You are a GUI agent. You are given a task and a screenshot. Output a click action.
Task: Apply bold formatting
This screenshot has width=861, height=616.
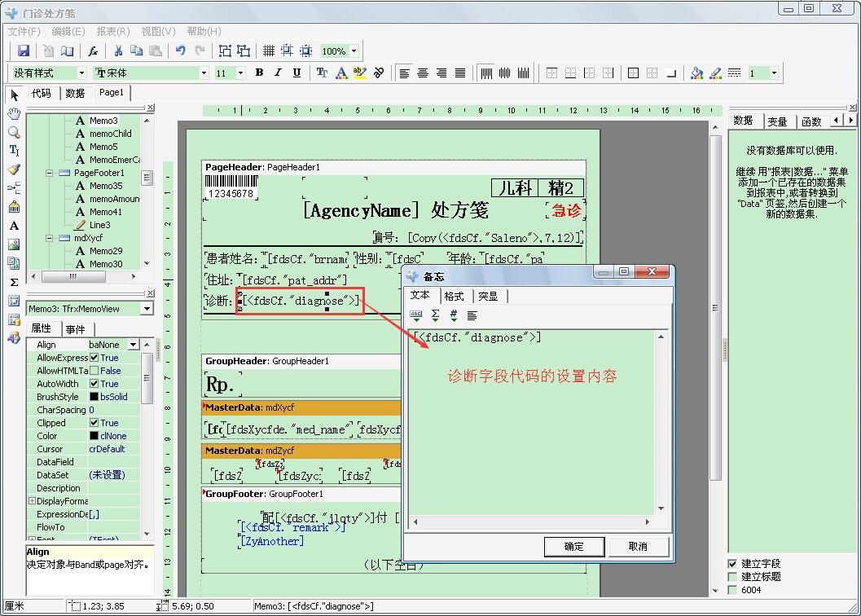pyautogui.click(x=259, y=73)
